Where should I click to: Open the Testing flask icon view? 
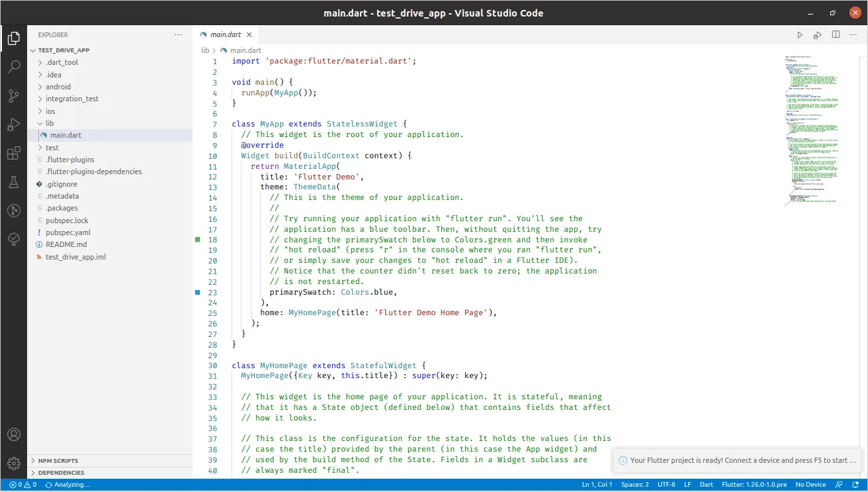tap(13, 182)
